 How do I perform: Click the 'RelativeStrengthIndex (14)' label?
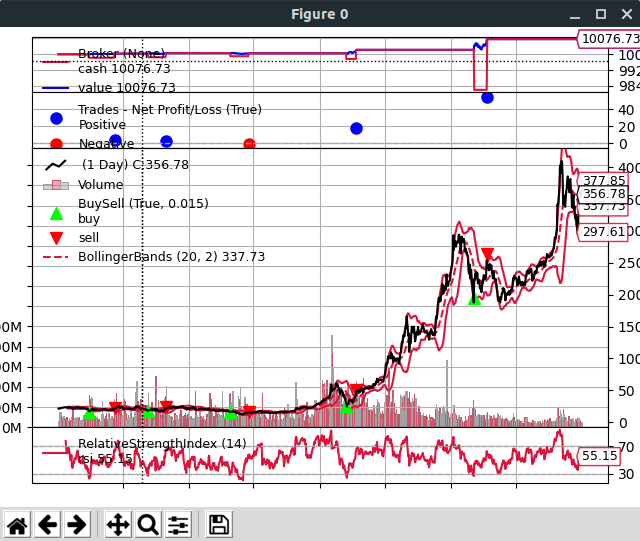(162, 443)
